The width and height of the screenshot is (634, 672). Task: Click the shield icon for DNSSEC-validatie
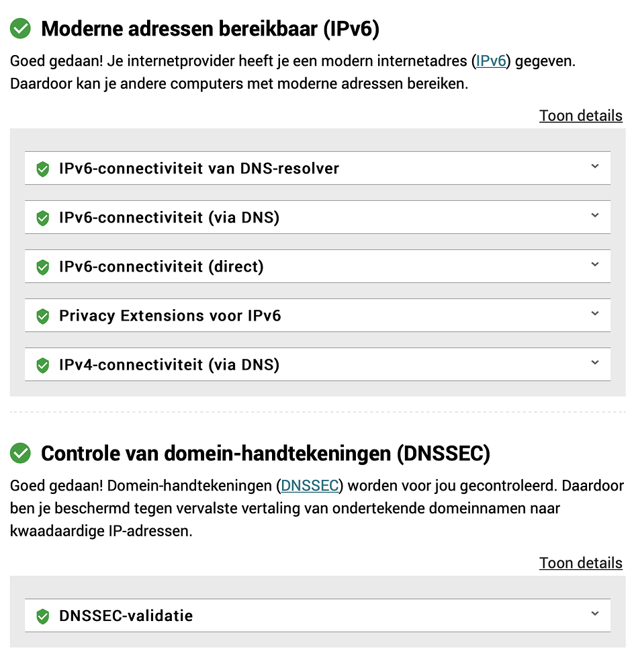tap(42, 615)
